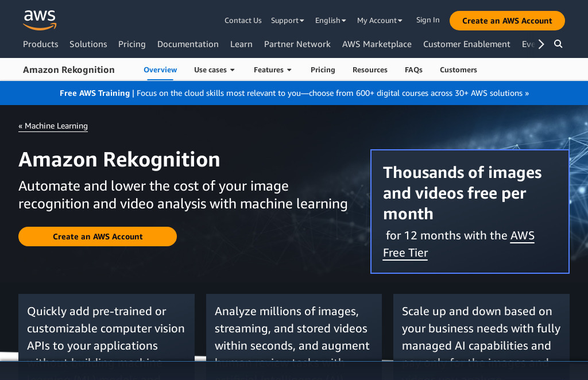Expand the Features dropdown

[x=272, y=69]
